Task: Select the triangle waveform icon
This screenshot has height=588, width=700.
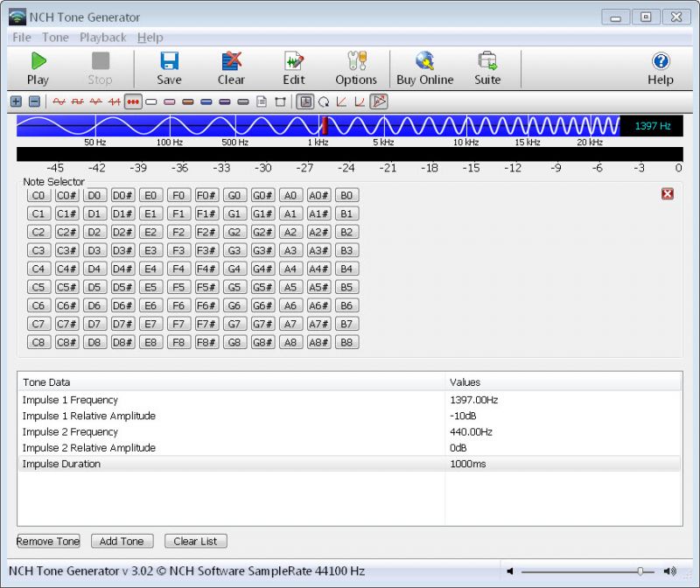Action: pyautogui.click(x=95, y=101)
